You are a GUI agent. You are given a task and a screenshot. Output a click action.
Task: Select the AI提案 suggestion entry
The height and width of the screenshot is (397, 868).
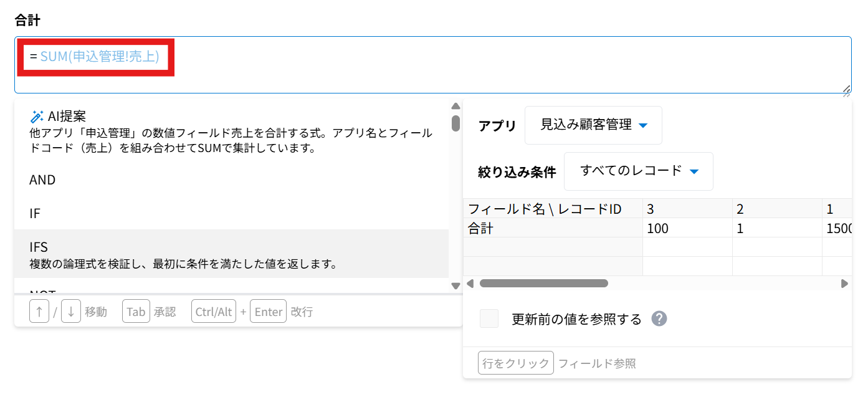(x=231, y=132)
